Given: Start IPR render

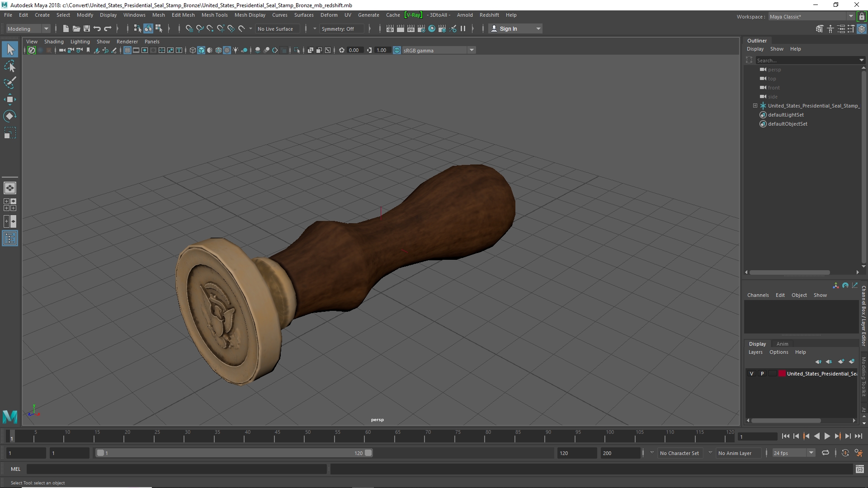Looking at the screenshot, I should click(410, 28).
